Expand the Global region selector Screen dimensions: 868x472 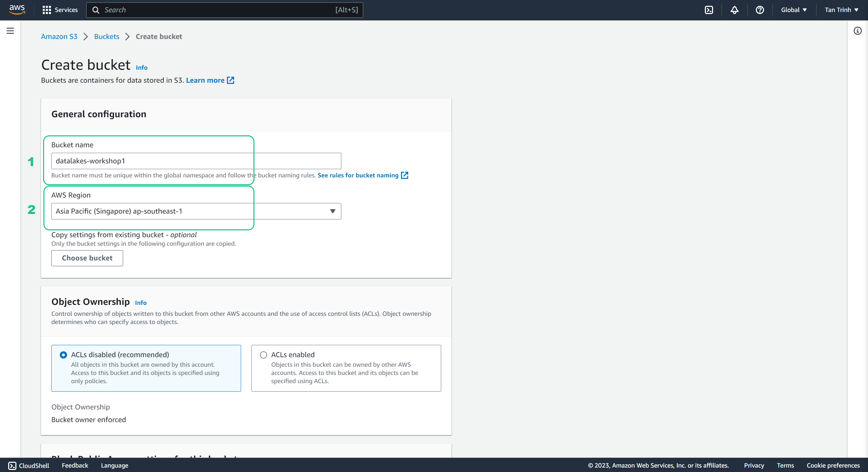(x=794, y=10)
